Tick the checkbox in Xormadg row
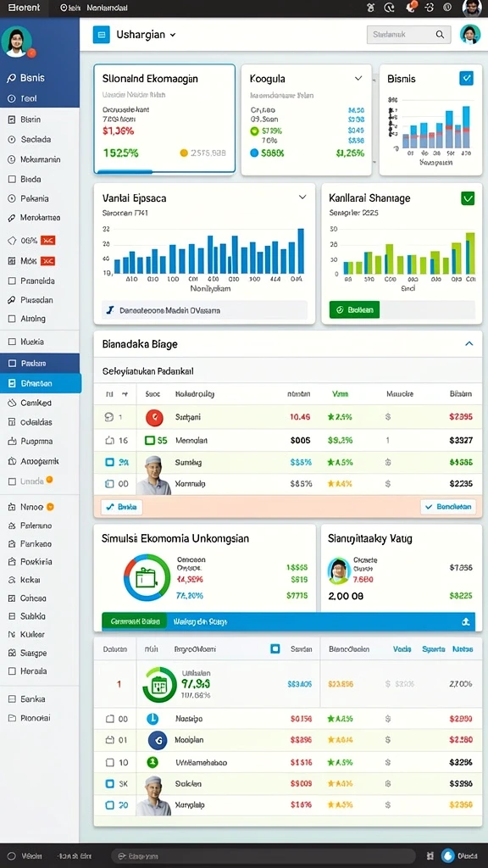This screenshot has height=868, width=488. click(109, 483)
